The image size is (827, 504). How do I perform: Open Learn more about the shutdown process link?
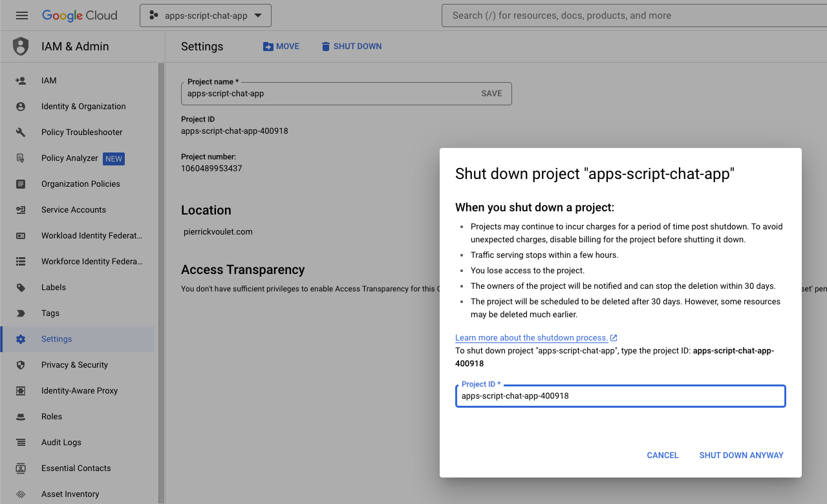(x=531, y=338)
